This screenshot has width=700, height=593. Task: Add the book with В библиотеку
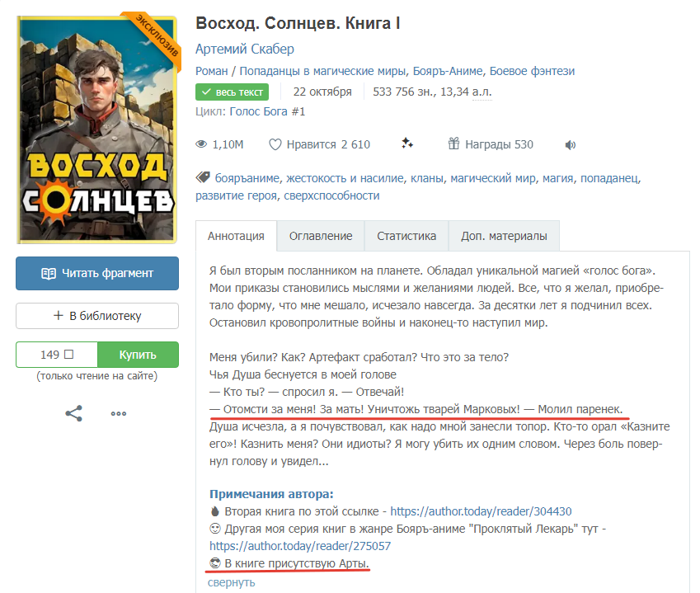click(x=97, y=316)
